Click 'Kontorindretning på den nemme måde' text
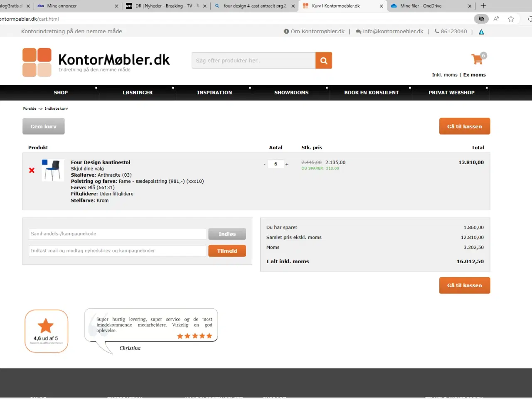 click(x=71, y=32)
